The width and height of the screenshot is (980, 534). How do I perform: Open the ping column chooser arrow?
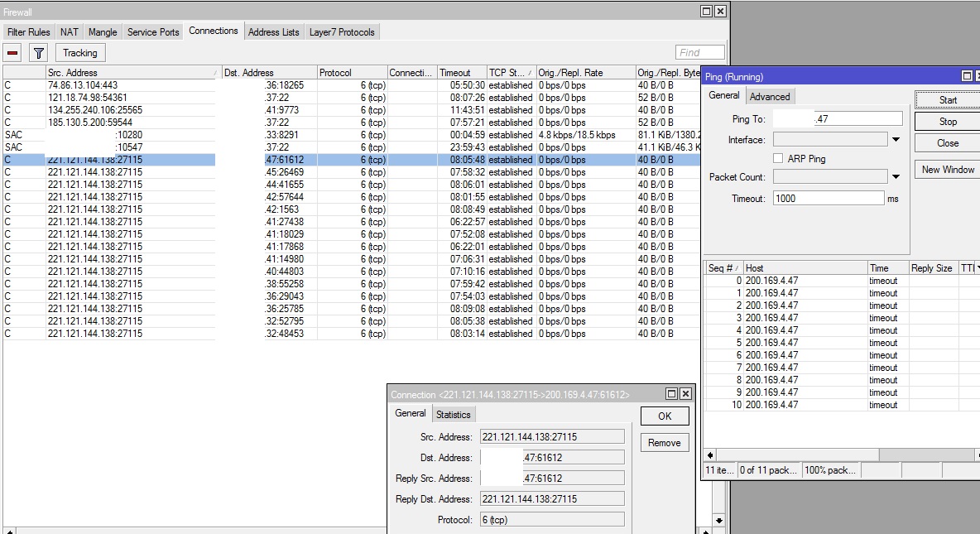(977, 268)
